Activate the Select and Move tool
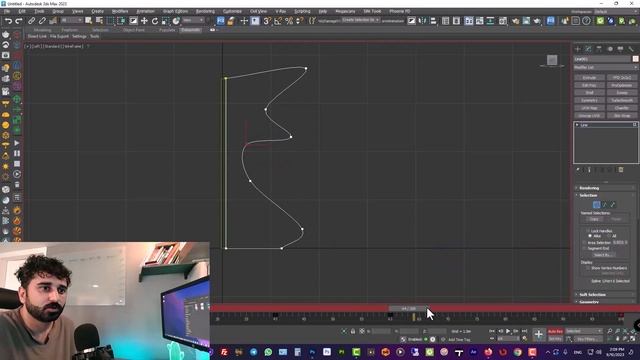Image resolution: width=640 pixels, height=360 pixels. pos(144,21)
